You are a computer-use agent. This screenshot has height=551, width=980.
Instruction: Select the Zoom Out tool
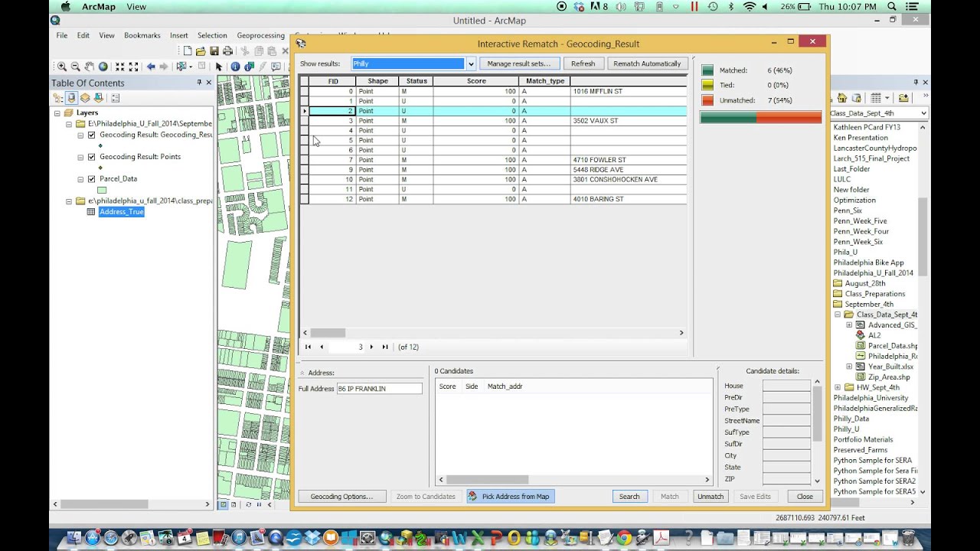pyautogui.click(x=75, y=67)
